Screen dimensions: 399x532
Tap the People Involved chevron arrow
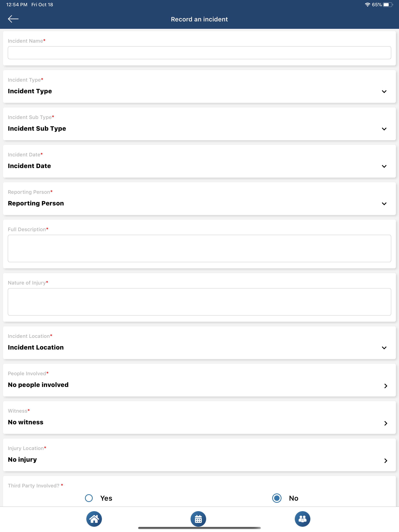pos(386,386)
